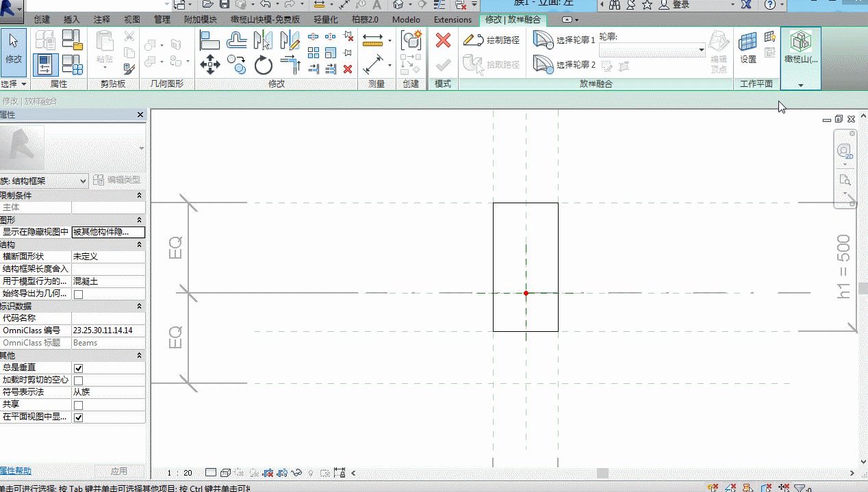Open work plane Set (设置) tool
This screenshot has width=868, height=492.
point(748,48)
